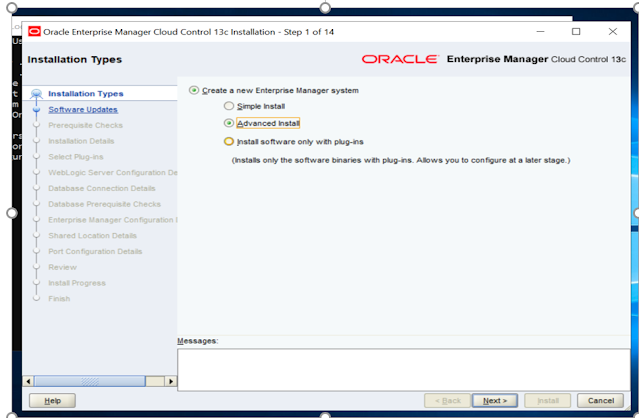Maximize the installer window
The image size is (639, 418).
tap(575, 31)
